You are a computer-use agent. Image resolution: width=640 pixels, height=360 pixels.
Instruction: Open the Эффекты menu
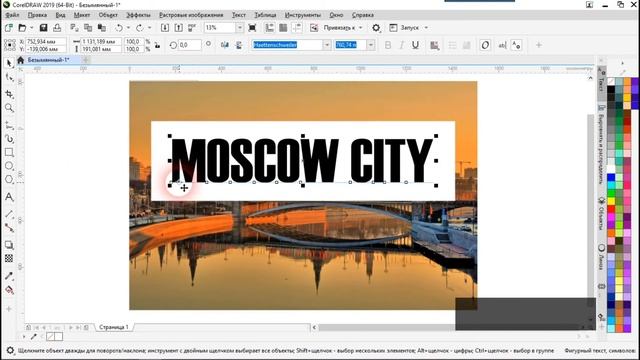click(x=138, y=15)
